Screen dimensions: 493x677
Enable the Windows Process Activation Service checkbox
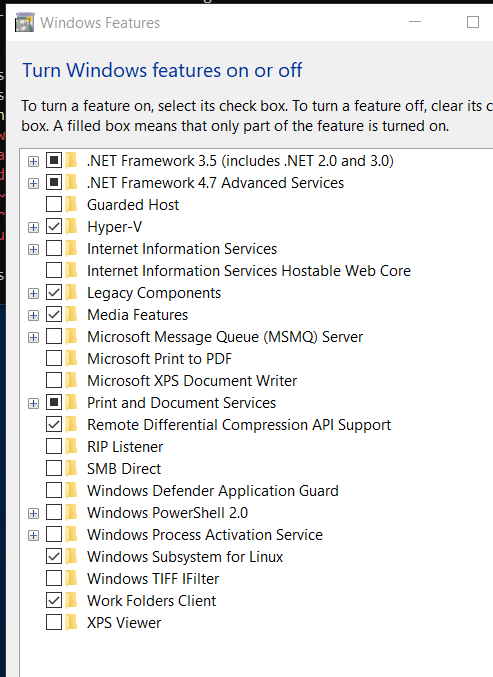[54, 534]
